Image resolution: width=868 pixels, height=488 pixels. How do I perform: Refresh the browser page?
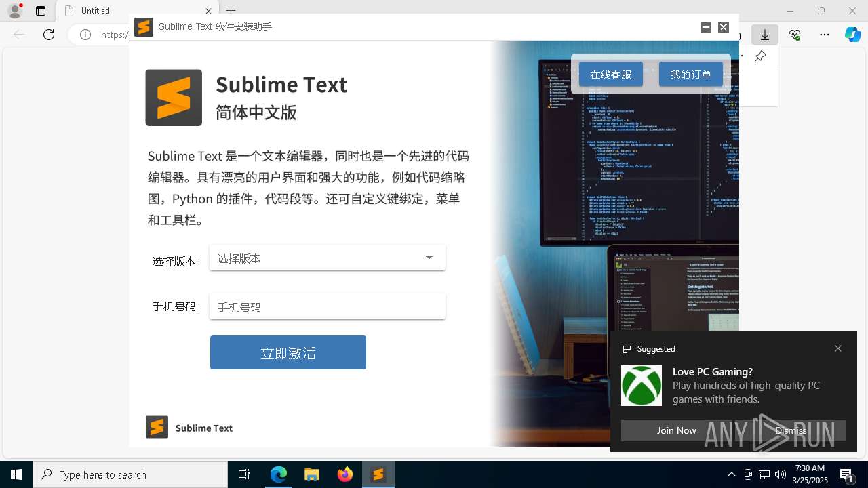[49, 35]
